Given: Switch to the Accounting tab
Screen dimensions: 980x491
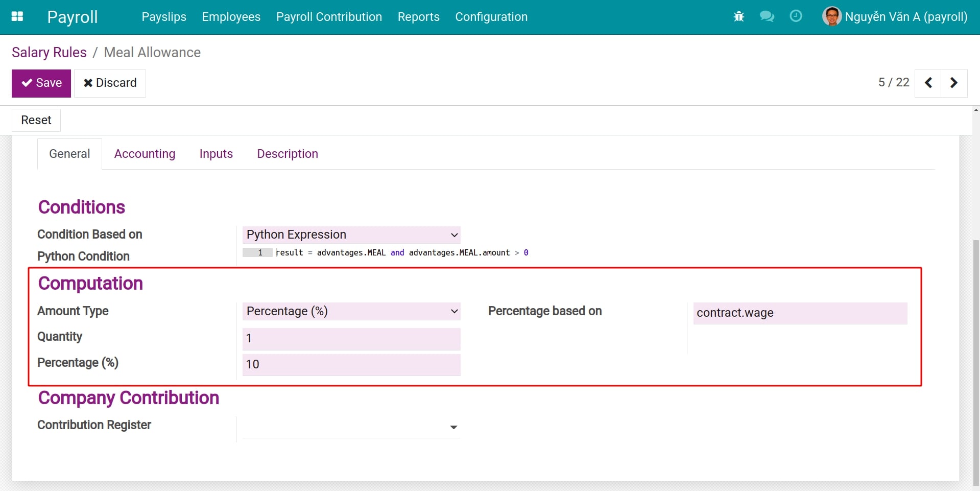Looking at the screenshot, I should [x=145, y=153].
